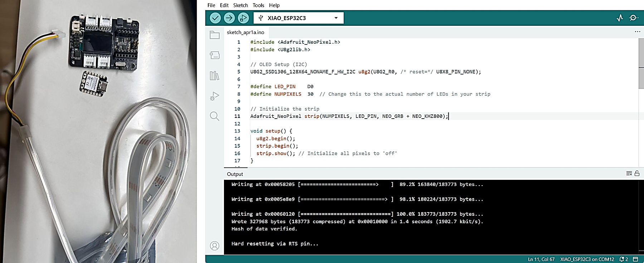Open the editor tab overflow menu
This screenshot has width=644, height=263.
coord(637,32)
